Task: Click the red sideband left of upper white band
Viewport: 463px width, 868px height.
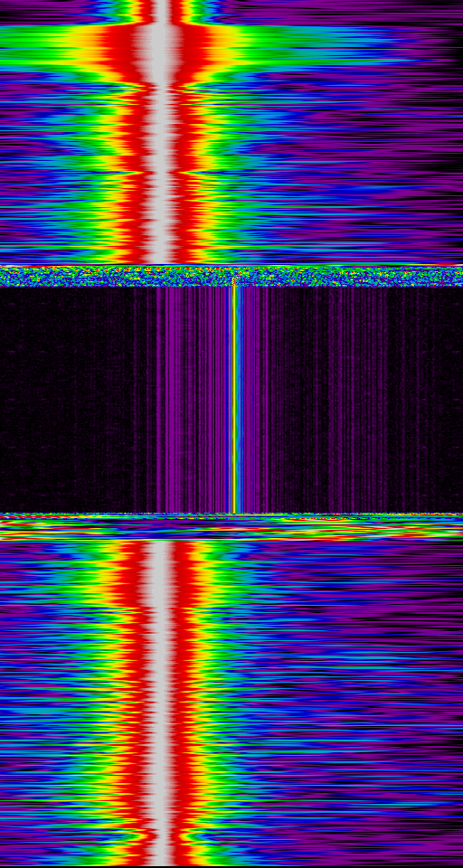Action: (132, 166)
